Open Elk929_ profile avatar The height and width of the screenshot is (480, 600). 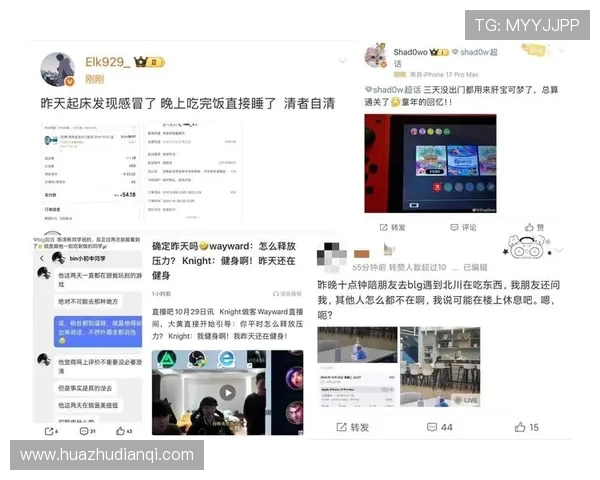58,69
